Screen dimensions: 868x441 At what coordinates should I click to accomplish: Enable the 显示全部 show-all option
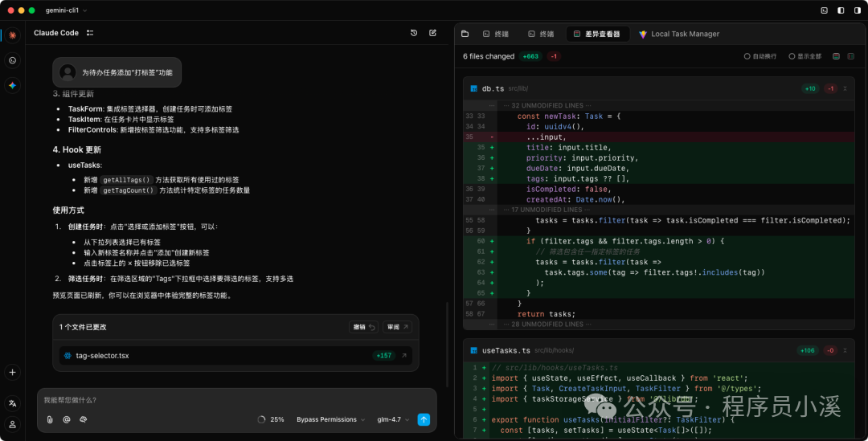pyautogui.click(x=805, y=56)
